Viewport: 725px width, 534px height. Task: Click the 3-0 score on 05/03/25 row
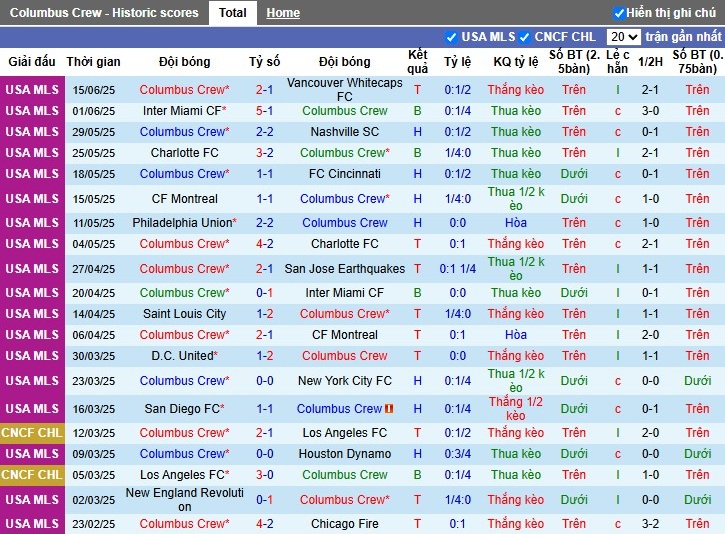pos(264,475)
